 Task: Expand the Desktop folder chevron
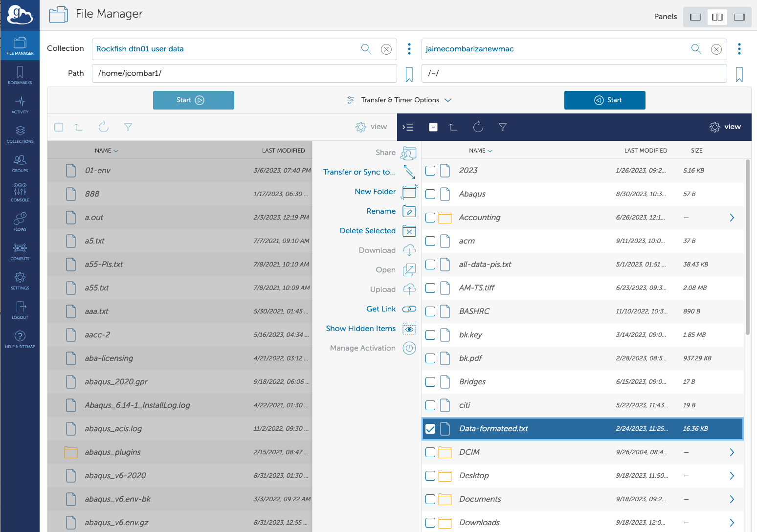tap(732, 476)
